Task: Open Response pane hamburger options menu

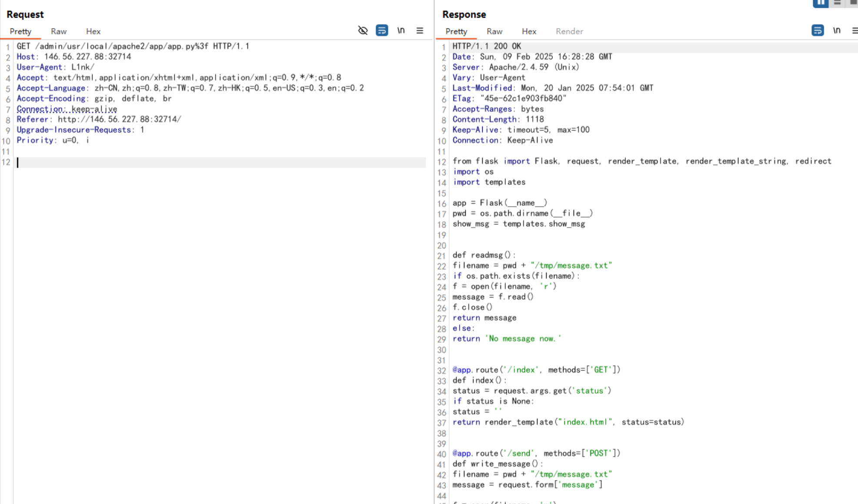Action: click(x=855, y=30)
